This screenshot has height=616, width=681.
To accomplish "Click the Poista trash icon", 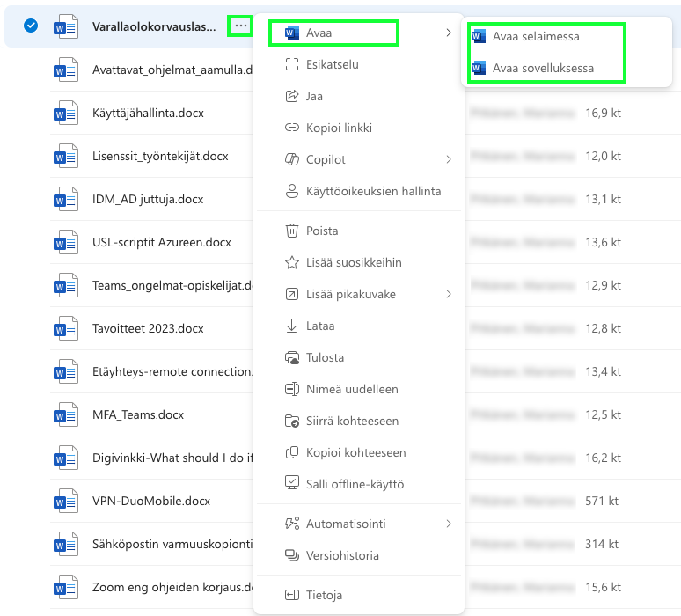I will pos(292,231).
